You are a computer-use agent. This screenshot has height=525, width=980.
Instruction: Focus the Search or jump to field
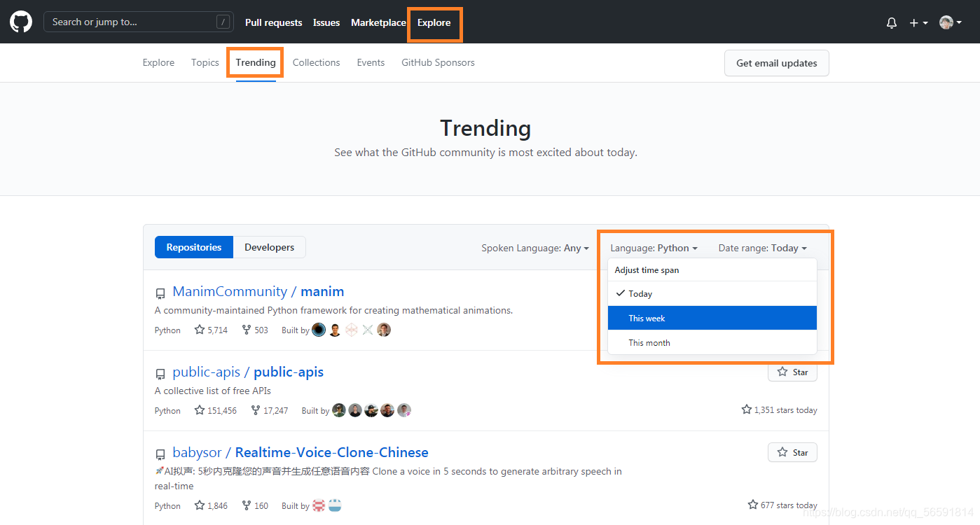pos(138,22)
